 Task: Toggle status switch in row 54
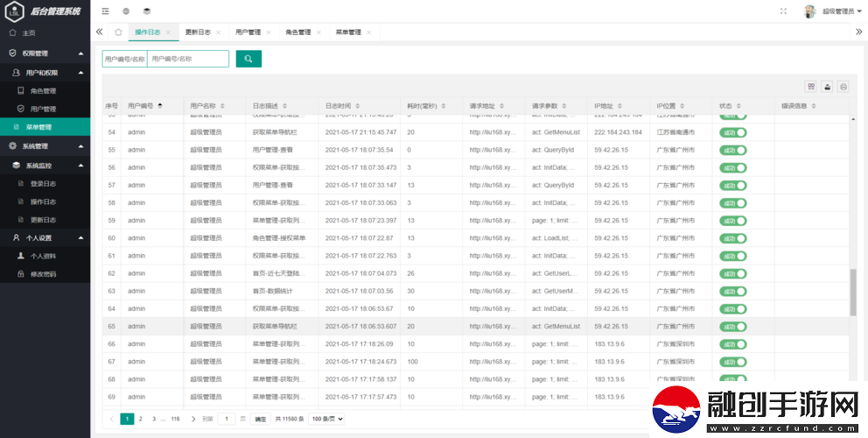[x=733, y=132]
